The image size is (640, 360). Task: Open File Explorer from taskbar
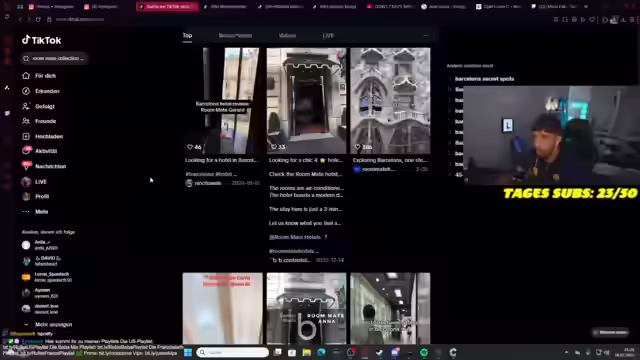(x=307, y=352)
